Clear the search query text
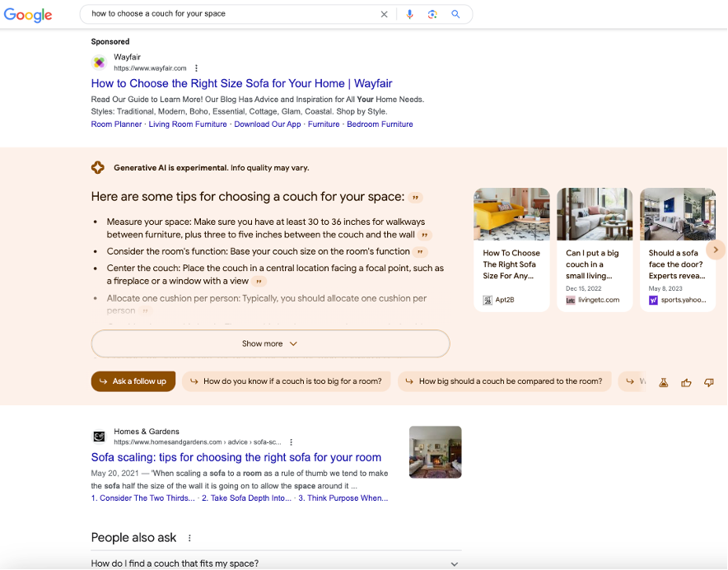 coord(384,14)
